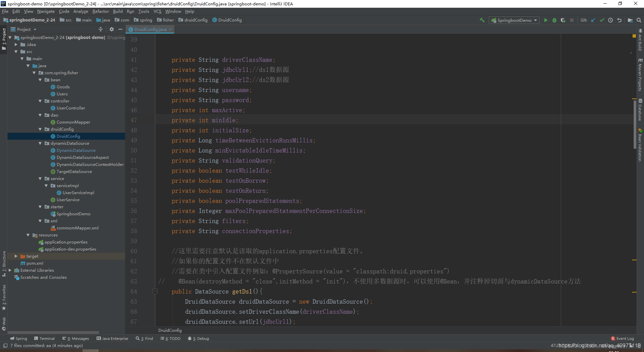Open the Project view selector dropdown

click(x=23, y=29)
